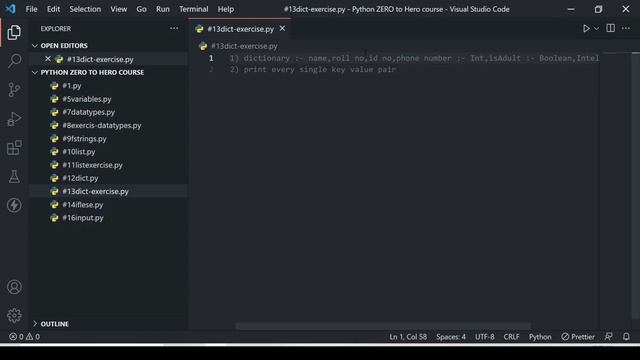Image resolution: width=640 pixels, height=360 pixels.
Task: Open Run and Debug view icon
Action: tap(14, 119)
